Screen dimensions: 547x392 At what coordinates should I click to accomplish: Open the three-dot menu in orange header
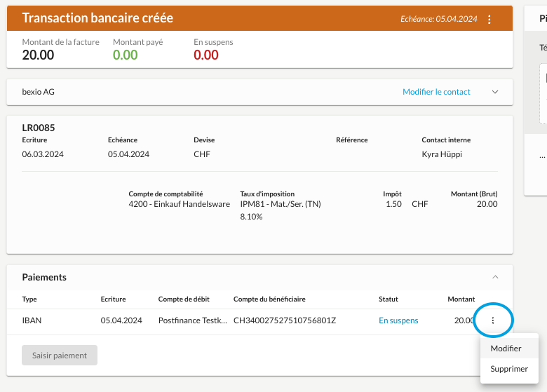point(489,19)
